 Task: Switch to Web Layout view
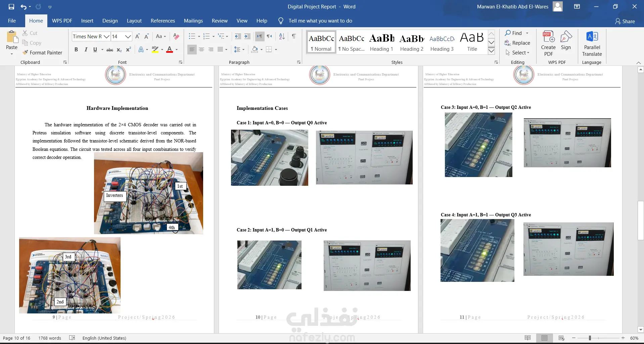(561, 338)
